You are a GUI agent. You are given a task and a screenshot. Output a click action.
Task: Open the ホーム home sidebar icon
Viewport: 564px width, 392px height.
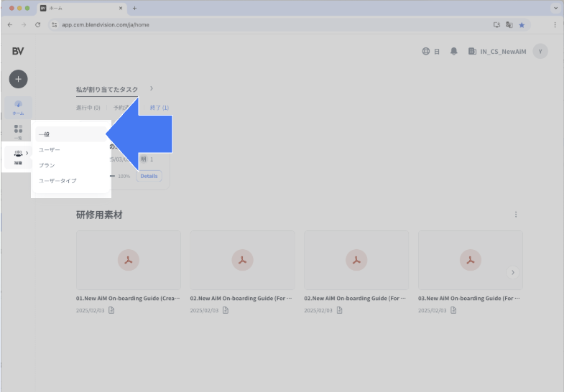18,108
